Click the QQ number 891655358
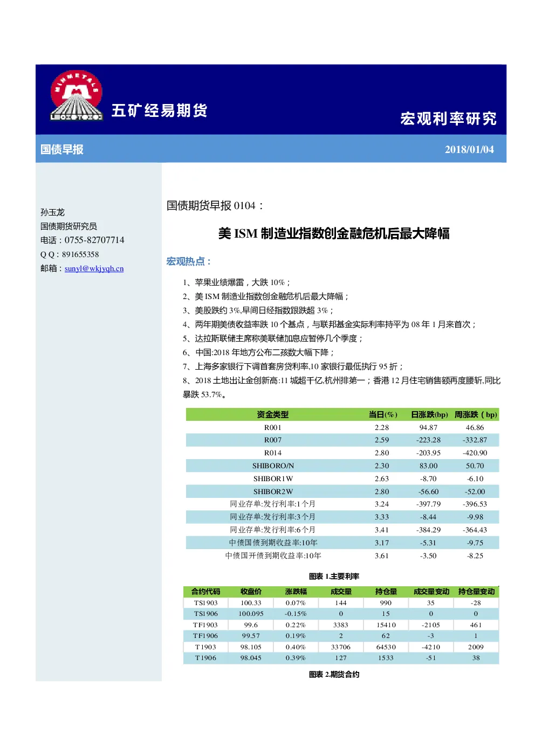This screenshot has height=756, width=535. pos(80,254)
